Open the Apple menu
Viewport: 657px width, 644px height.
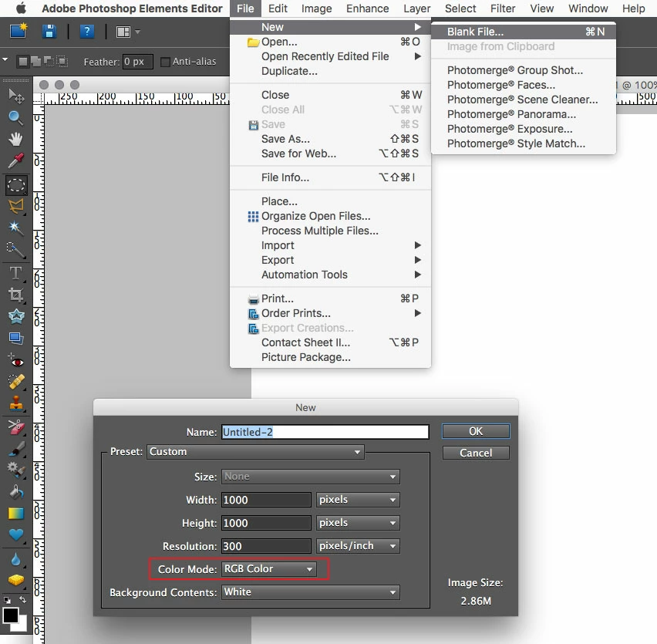pyautogui.click(x=21, y=8)
